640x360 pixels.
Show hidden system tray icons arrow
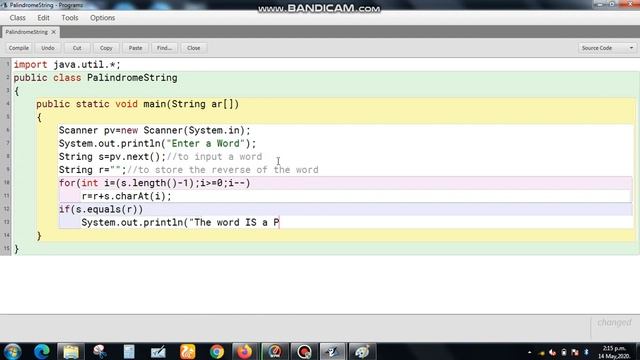[529, 352]
